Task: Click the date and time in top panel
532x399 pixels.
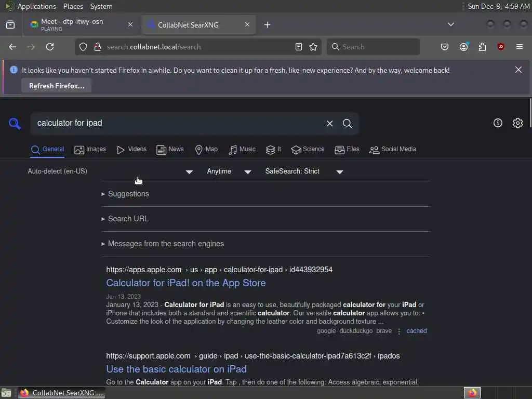Action: [x=498, y=6]
